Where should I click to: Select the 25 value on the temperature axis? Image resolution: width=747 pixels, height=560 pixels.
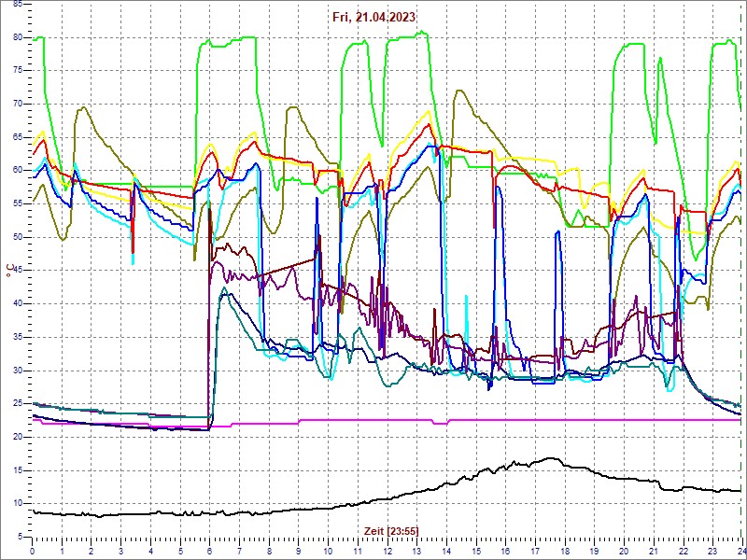17,404
